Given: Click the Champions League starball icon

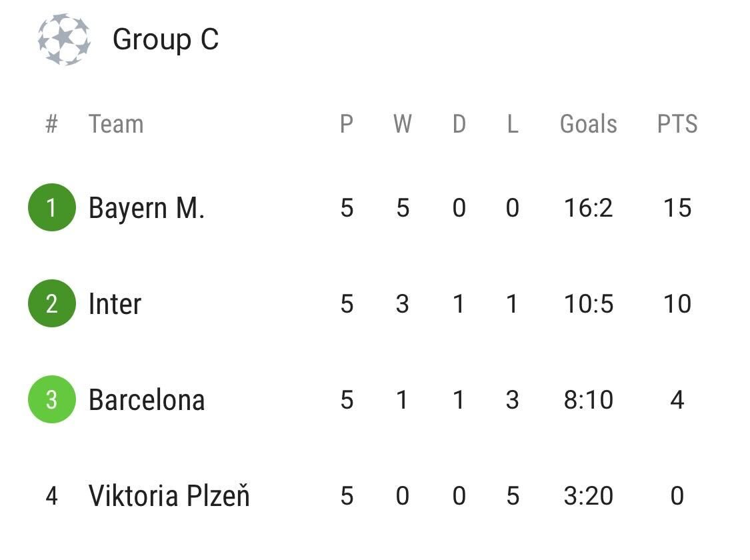Looking at the screenshot, I should [x=64, y=39].
